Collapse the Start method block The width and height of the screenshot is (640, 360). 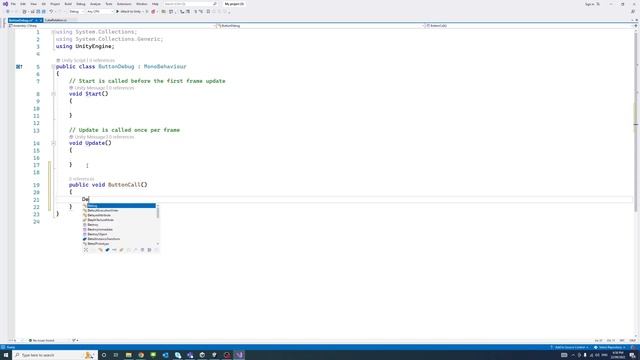pyautogui.click(x=53, y=94)
